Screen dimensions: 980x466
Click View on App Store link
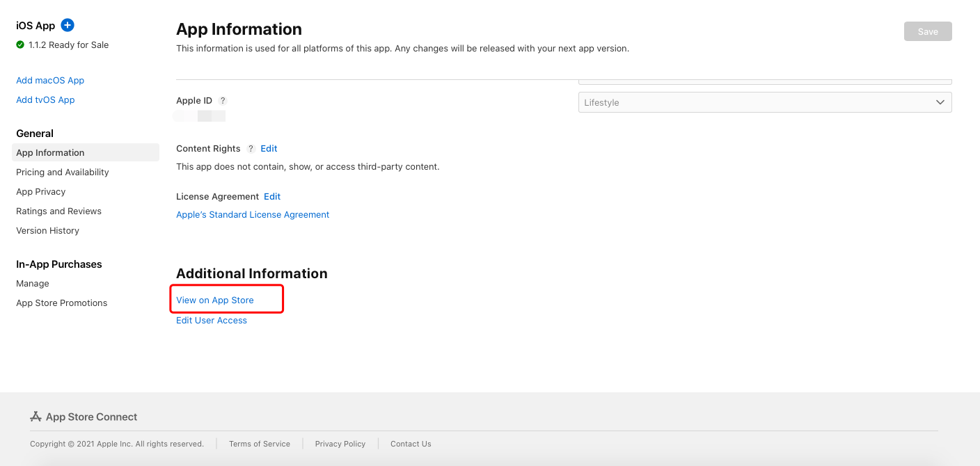click(x=215, y=300)
